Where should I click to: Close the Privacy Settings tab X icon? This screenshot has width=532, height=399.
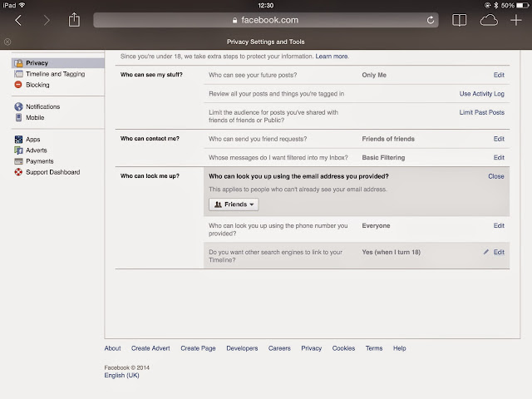[x=7, y=42]
